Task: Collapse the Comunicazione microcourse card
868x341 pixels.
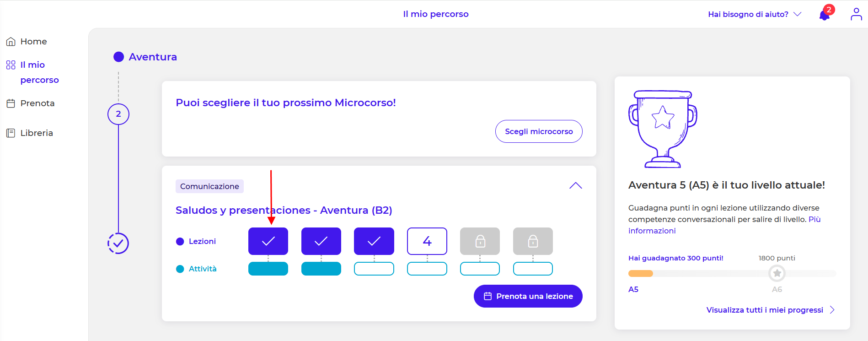Action: [x=575, y=186]
